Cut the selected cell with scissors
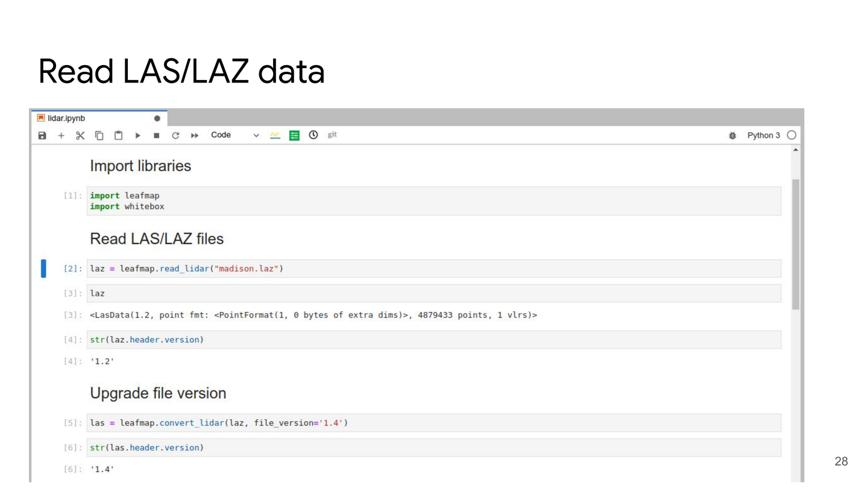 pyautogui.click(x=80, y=136)
